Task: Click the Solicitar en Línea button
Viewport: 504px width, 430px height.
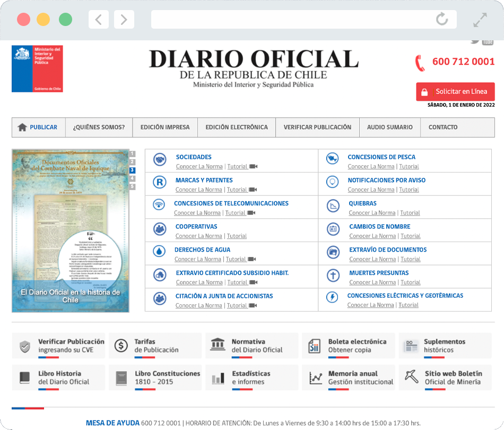Action: (456, 92)
